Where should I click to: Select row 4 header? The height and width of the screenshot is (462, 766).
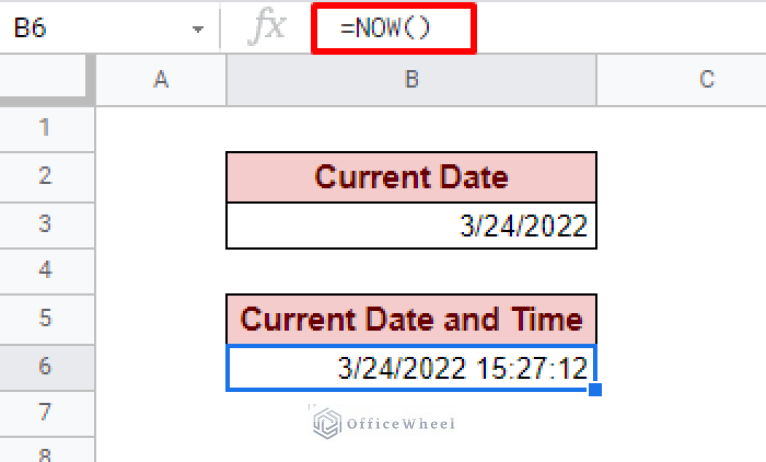(46, 272)
